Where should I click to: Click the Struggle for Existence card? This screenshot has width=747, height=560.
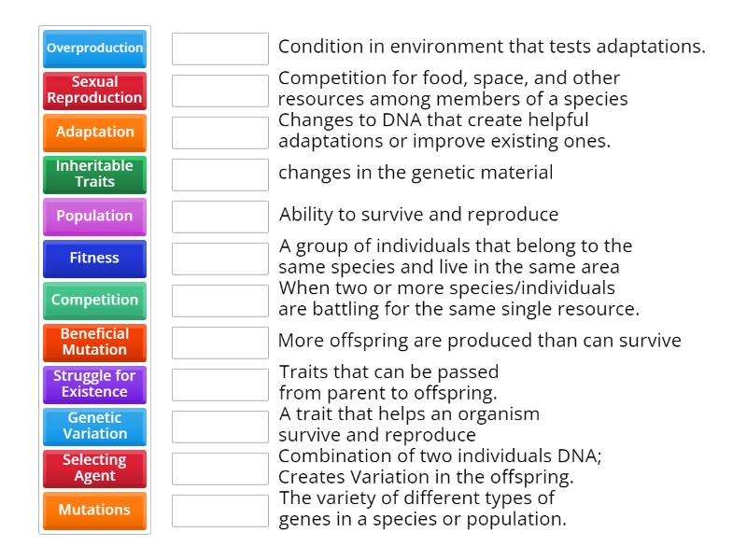point(93,385)
